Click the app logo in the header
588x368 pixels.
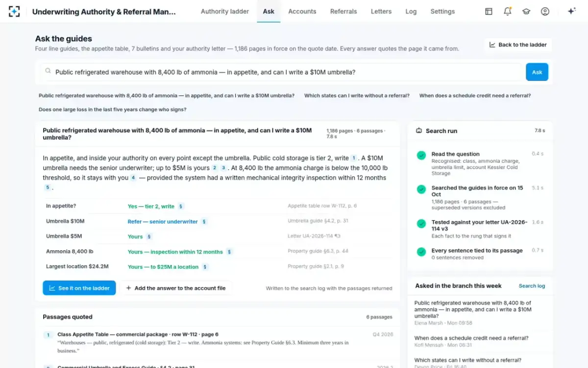pos(14,11)
